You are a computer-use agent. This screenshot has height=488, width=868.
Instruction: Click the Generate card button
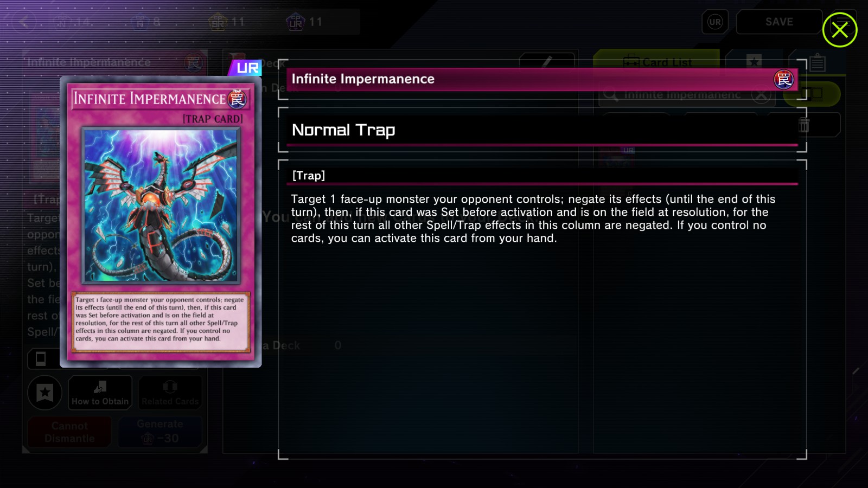tap(160, 432)
